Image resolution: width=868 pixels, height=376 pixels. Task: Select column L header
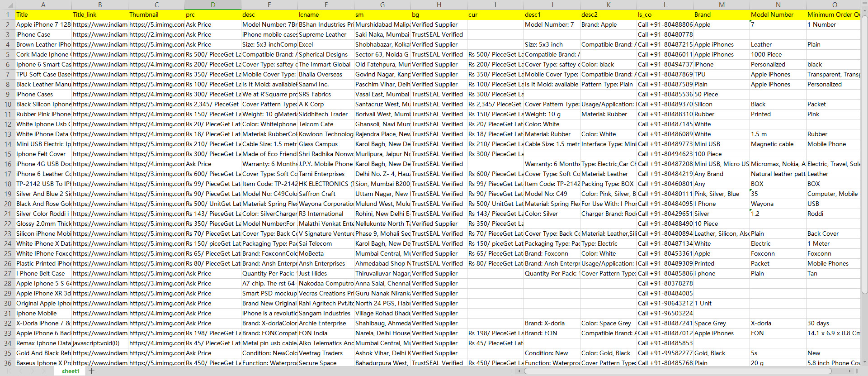coord(665,5)
